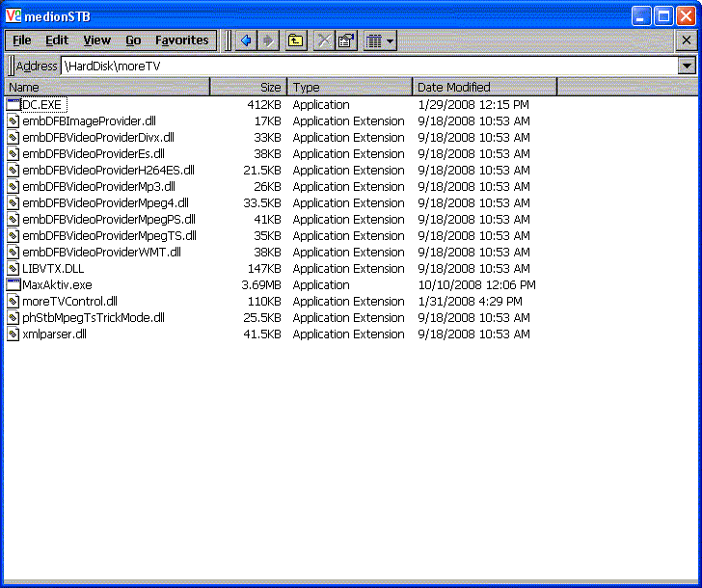The height and width of the screenshot is (588, 702).
Task: Sort by the Size column header
Action: pyautogui.click(x=249, y=87)
